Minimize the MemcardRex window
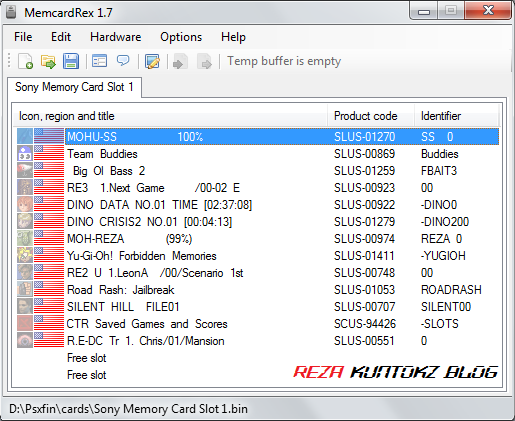This screenshot has height=421, width=515. (x=424, y=11)
